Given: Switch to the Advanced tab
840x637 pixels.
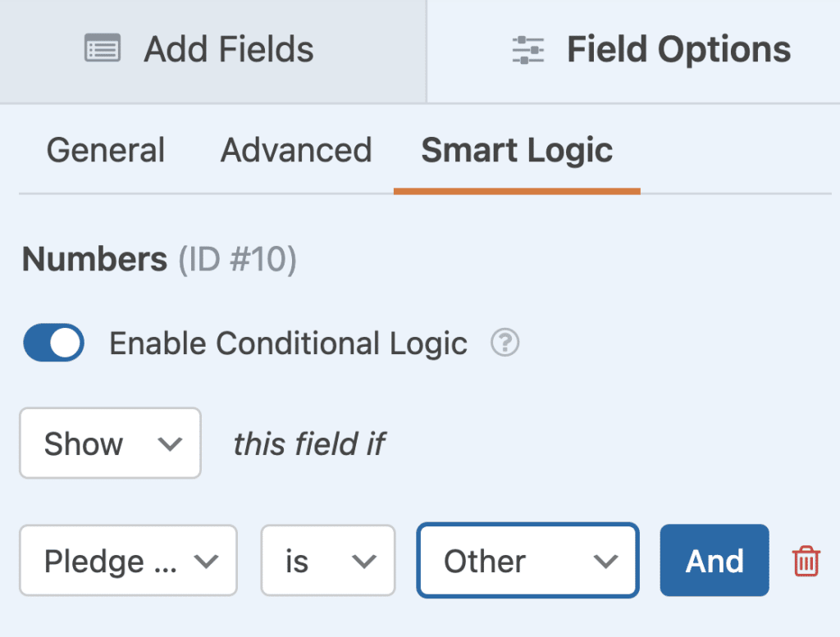Looking at the screenshot, I should tap(295, 150).
